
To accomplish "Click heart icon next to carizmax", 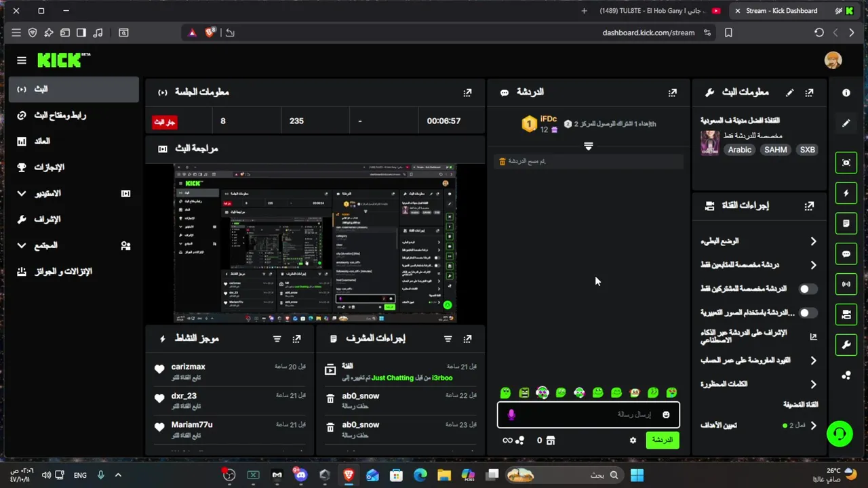I will 159,369.
